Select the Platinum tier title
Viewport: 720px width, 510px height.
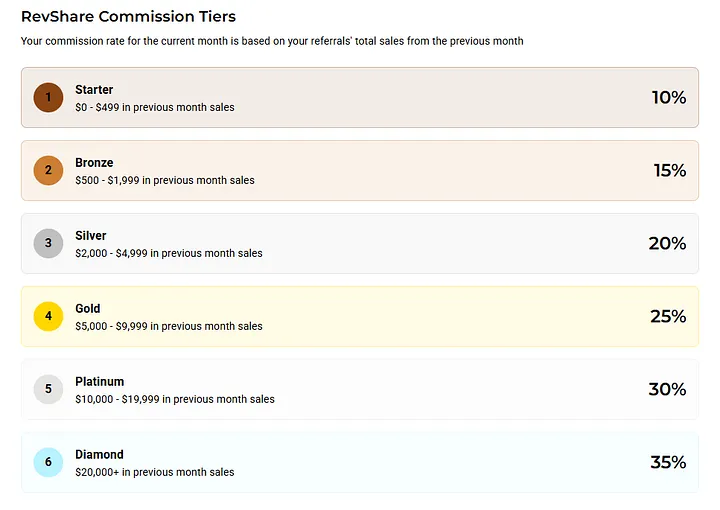coord(100,381)
